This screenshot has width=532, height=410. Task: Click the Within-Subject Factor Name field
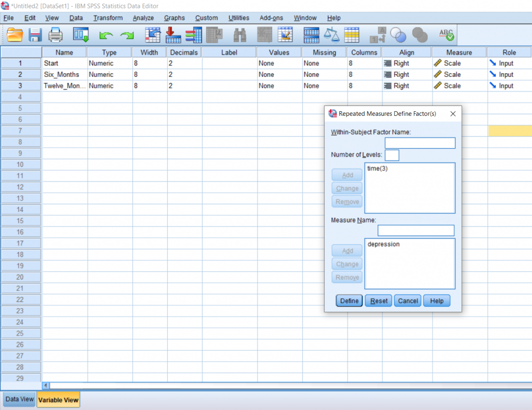point(420,143)
